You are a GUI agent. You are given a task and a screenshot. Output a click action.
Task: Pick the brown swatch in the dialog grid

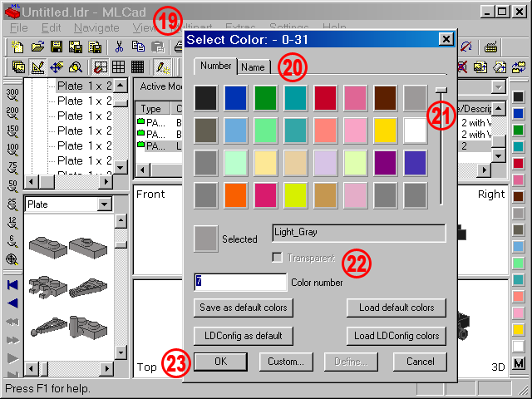385,98
